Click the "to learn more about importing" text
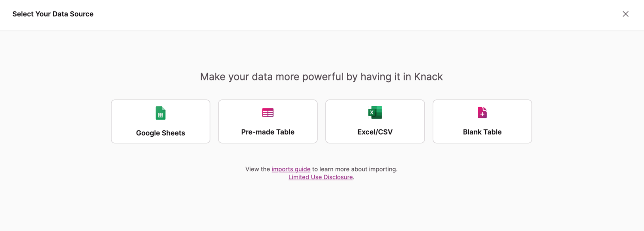 pos(355,169)
